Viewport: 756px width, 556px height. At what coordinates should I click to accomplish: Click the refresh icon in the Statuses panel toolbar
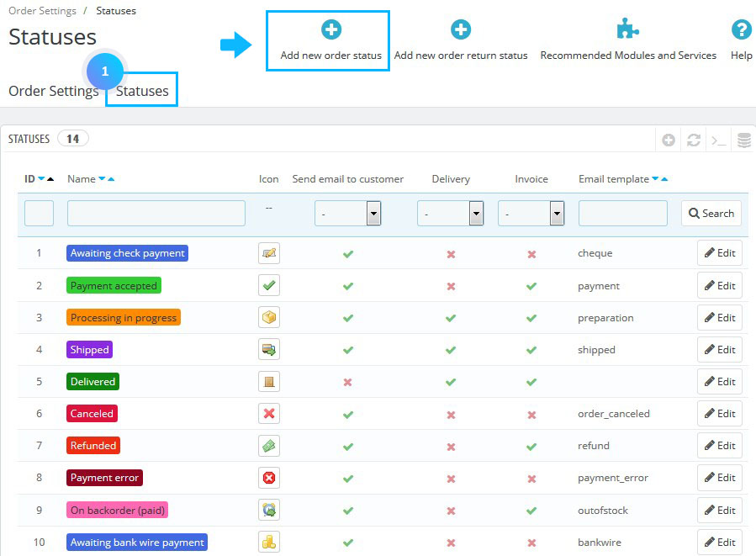click(693, 139)
